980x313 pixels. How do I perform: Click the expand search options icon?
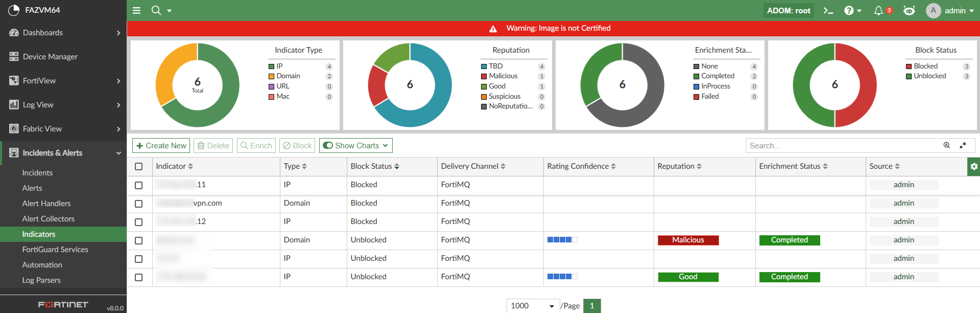click(963, 146)
